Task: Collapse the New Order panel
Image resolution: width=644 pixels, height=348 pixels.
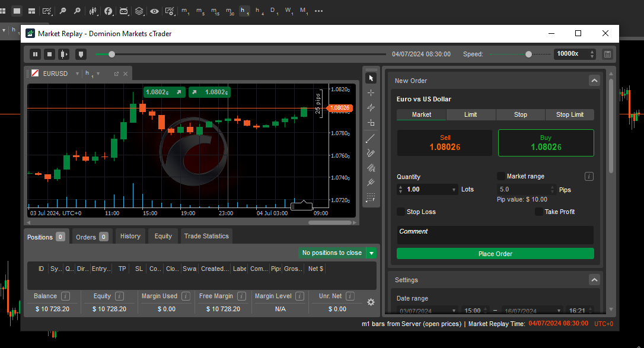Action: 594,80
